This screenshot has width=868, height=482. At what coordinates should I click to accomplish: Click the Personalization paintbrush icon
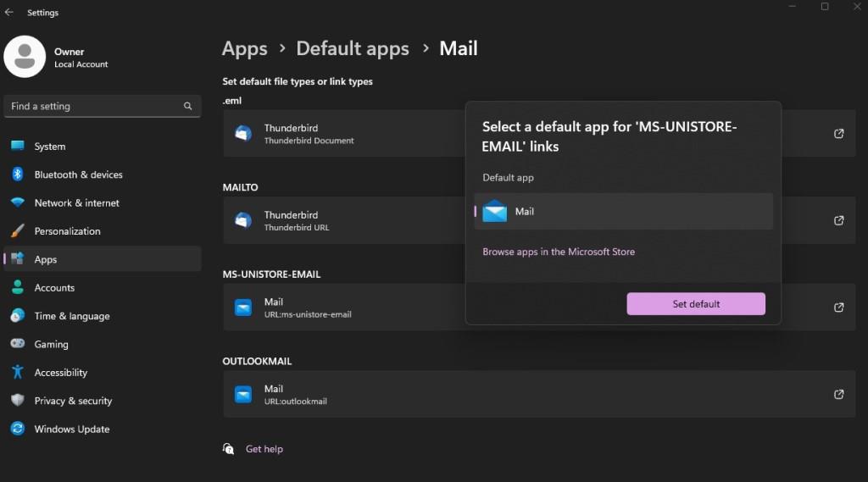(18, 230)
